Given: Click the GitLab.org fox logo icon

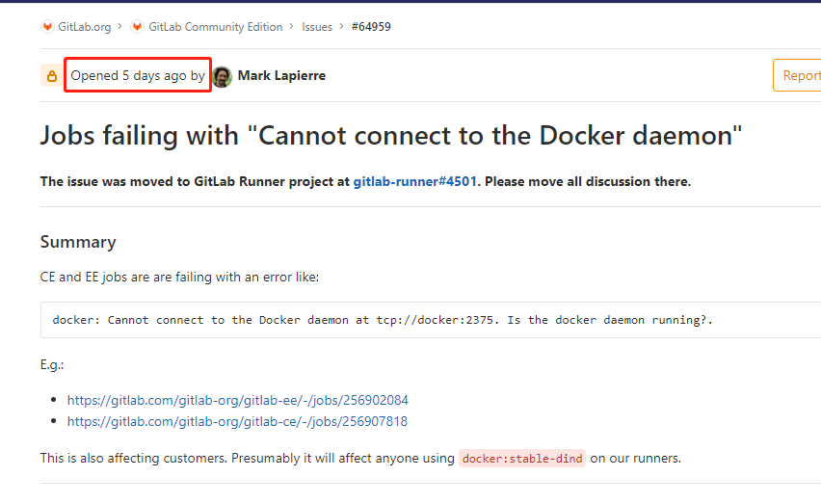Looking at the screenshot, I should (x=47, y=27).
